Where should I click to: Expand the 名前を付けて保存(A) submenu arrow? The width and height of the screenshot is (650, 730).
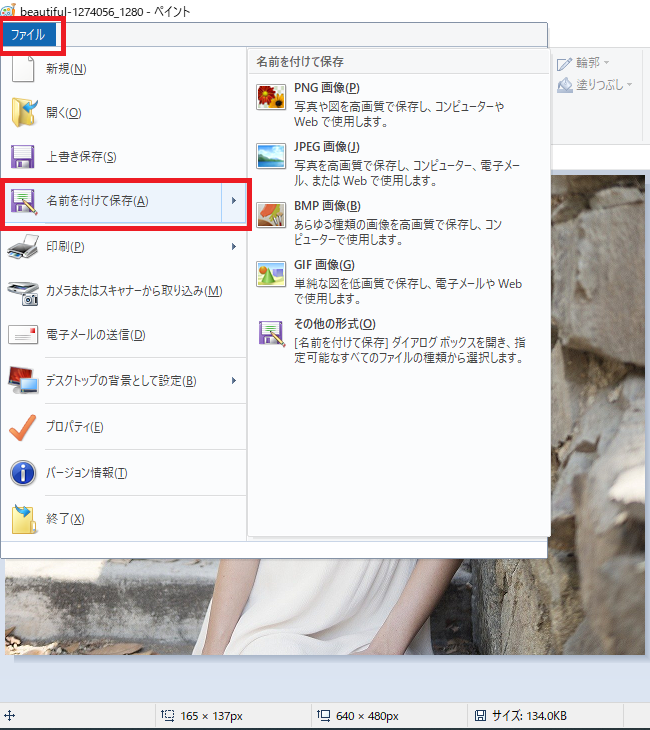[234, 201]
